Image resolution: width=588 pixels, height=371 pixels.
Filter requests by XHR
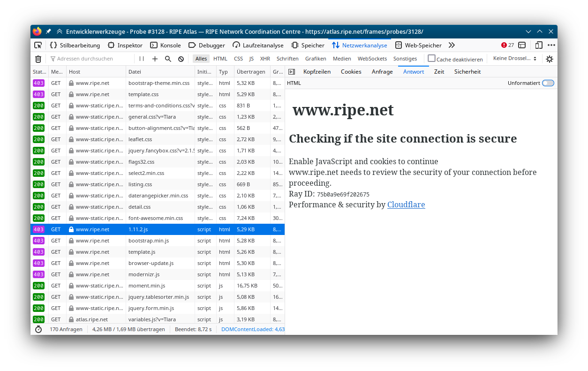[265, 59]
